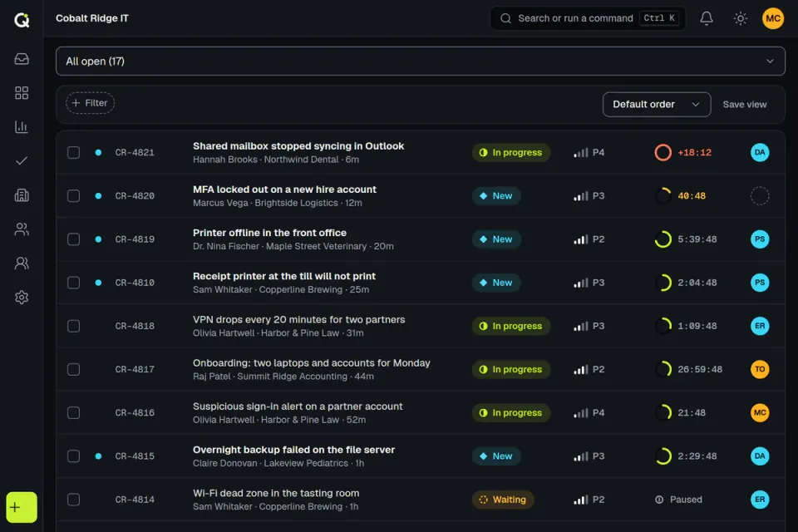This screenshot has height=532, width=798.
Task: Click ticket ID CR-4816
Action: (x=135, y=413)
